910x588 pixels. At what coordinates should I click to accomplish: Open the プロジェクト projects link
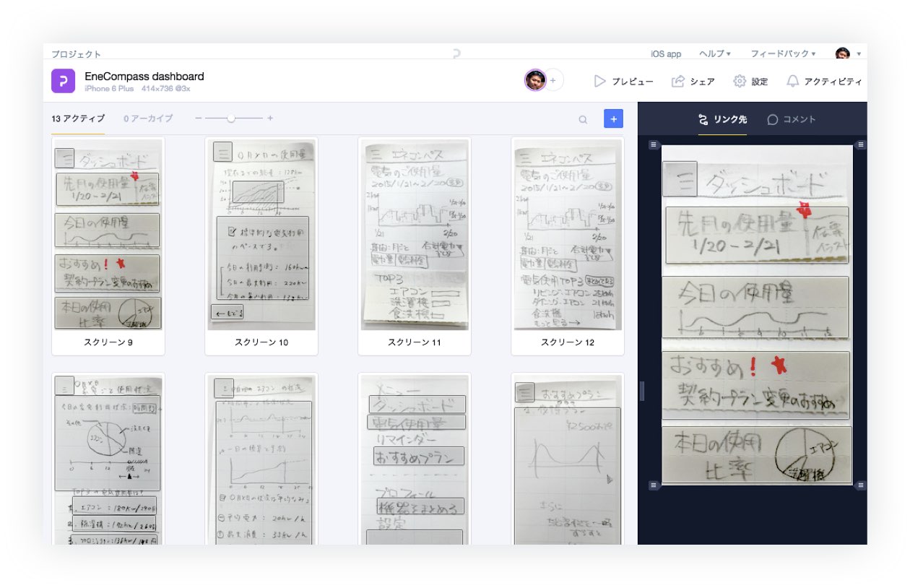click(76, 54)
